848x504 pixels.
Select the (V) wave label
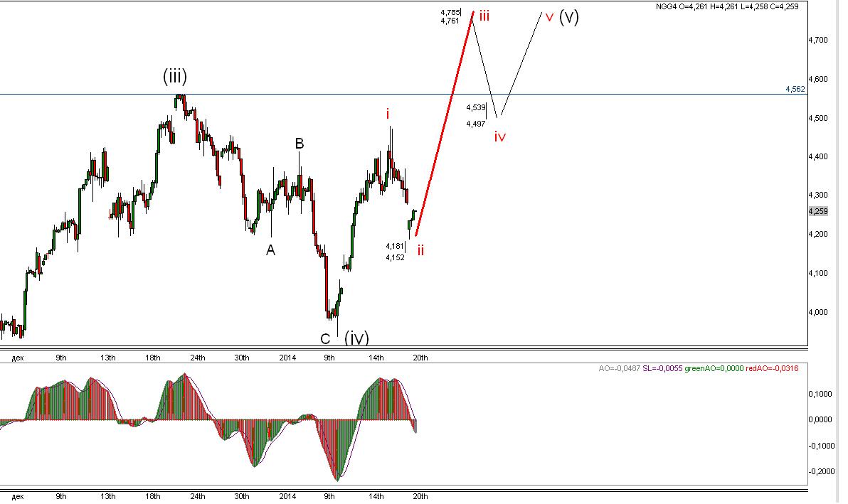coord(569,17)
